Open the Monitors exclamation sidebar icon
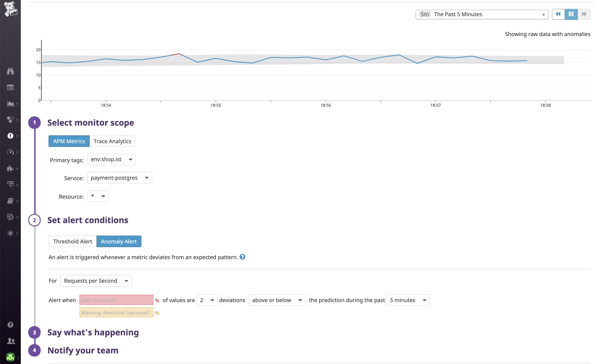599x364 pixels. (x=10, y=136)
